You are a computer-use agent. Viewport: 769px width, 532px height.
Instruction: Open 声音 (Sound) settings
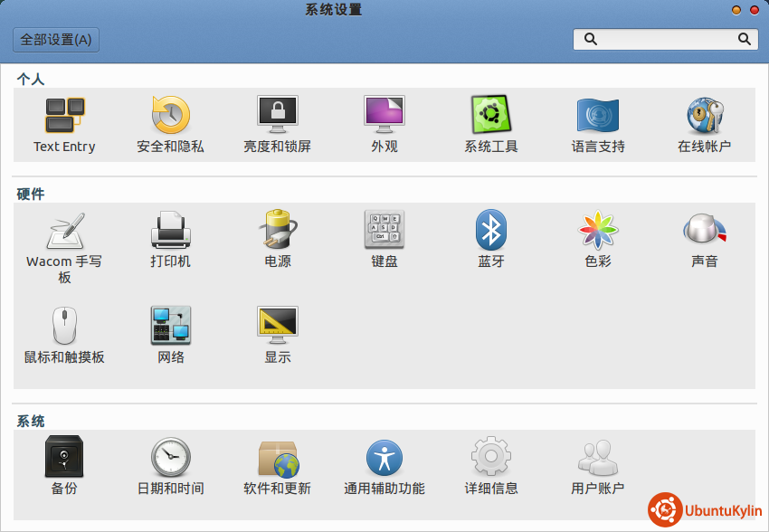[704, 232]
